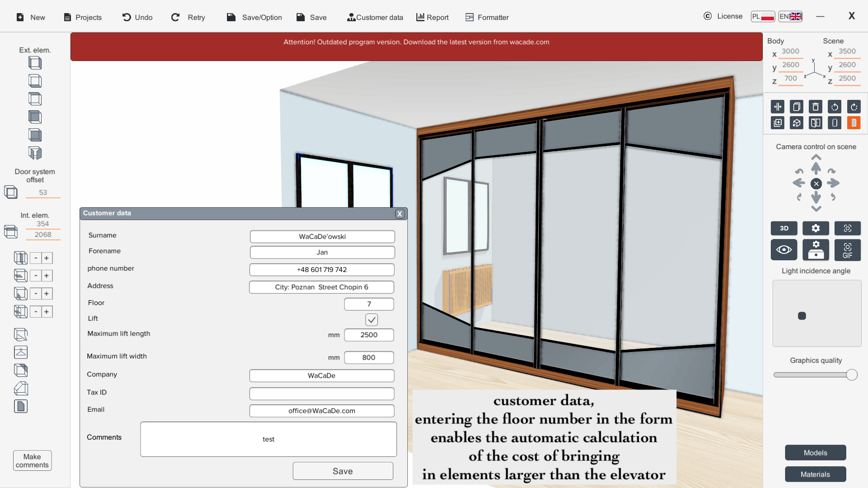The height and width of the screenshot is (488, 868).
Task: Click the 3D cube export icon
Action: (x=796, y=122)
